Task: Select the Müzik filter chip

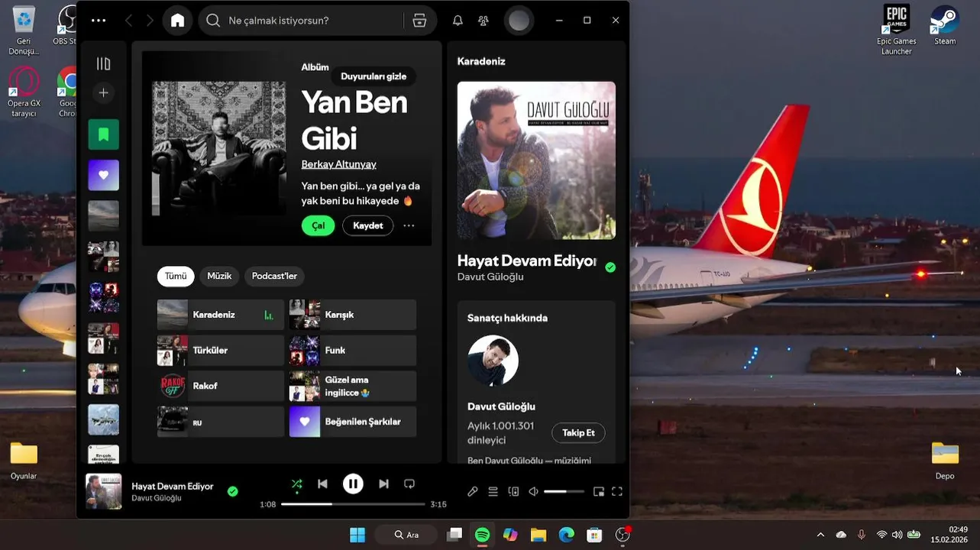Action: coord(219,276)
